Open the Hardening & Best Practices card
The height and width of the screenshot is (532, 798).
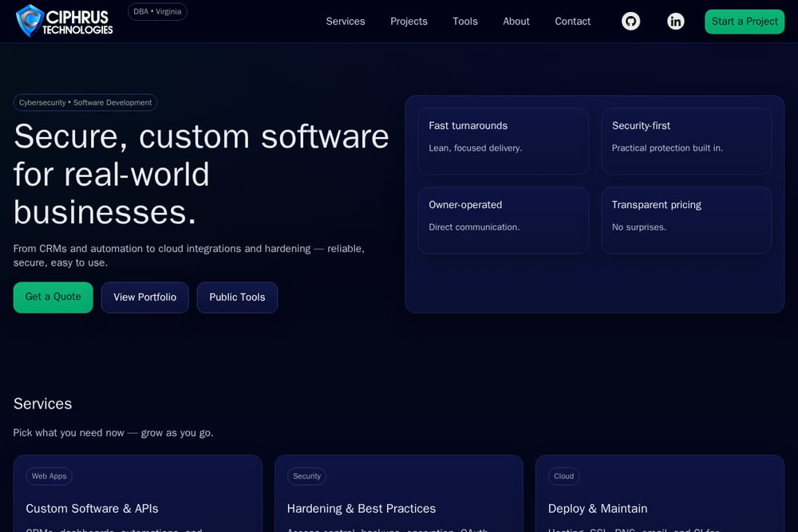[399, 494]
